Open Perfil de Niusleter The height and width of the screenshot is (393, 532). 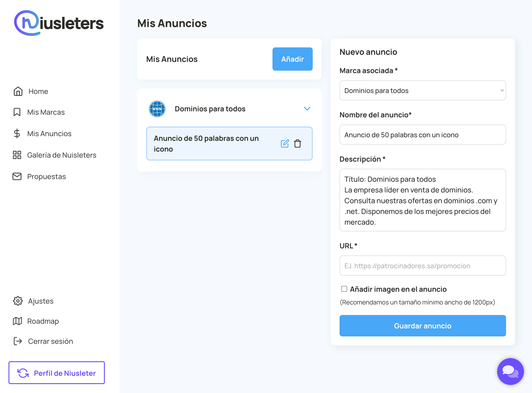(x=56, y=373)
